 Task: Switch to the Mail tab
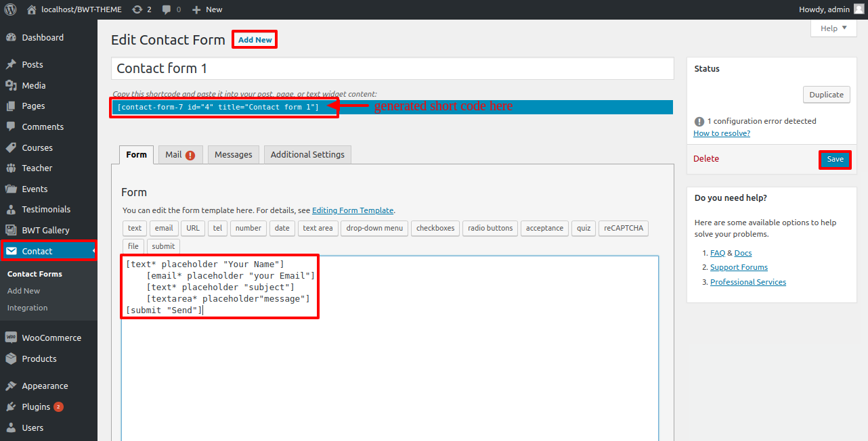180,155
